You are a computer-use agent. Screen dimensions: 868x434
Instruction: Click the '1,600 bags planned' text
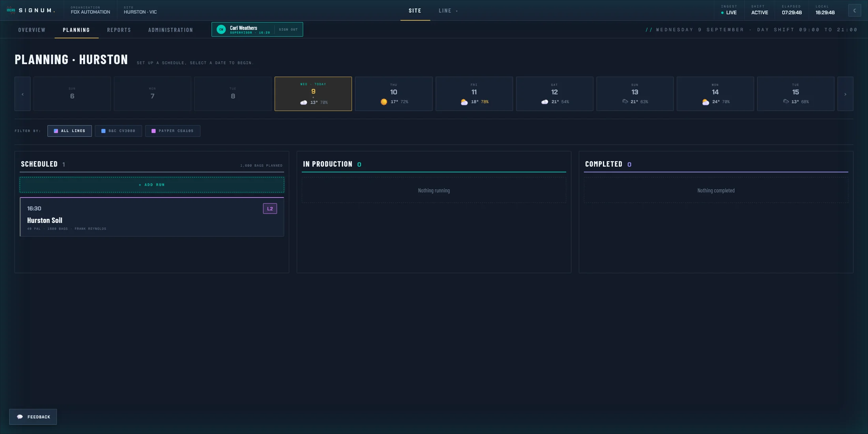click(x=261, y=165)
